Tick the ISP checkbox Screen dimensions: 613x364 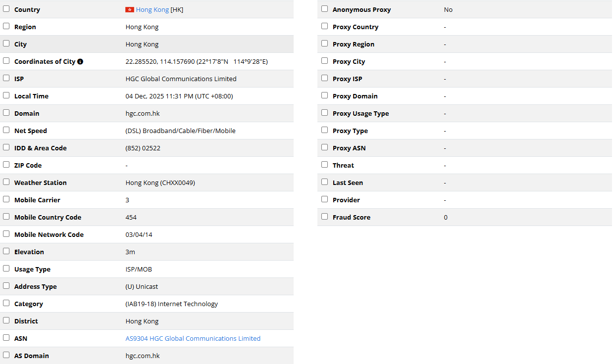tap(6, 78)
